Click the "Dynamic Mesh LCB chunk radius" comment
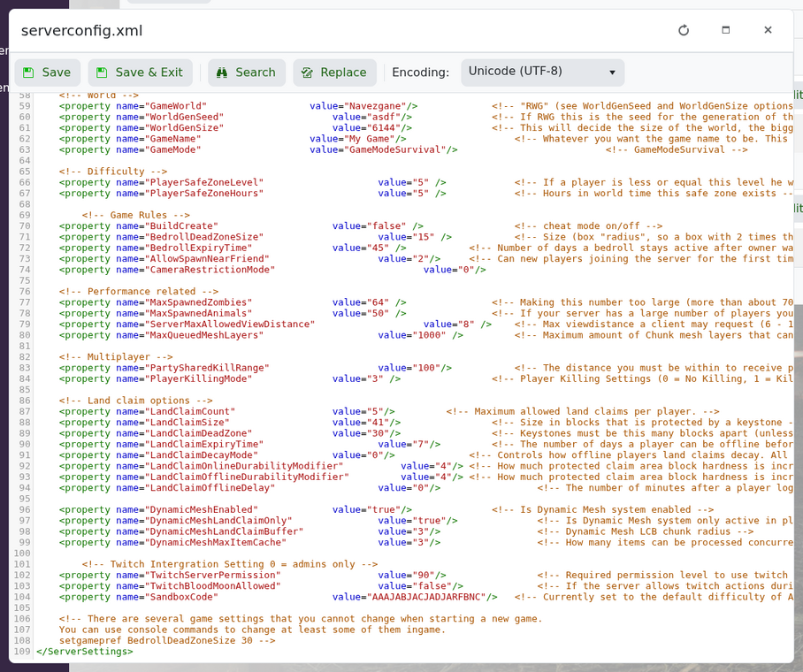Screen dimensions: 803x672 646,531
